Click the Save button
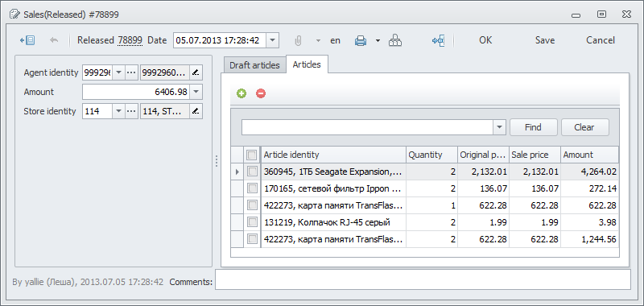 (545, 40)
